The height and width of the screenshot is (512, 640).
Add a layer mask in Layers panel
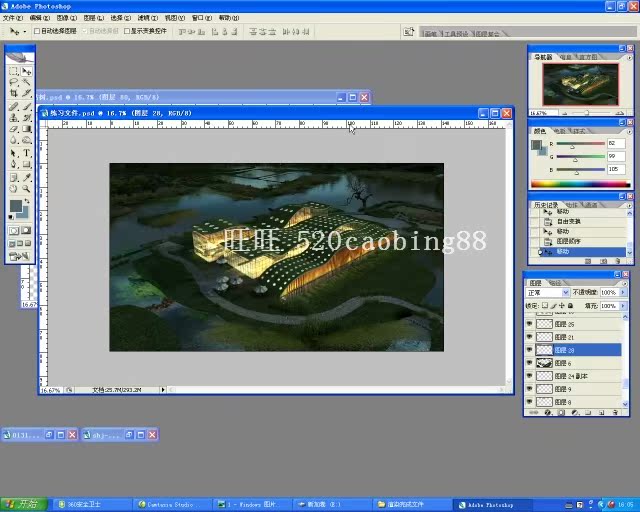click(x=561, y=413)
